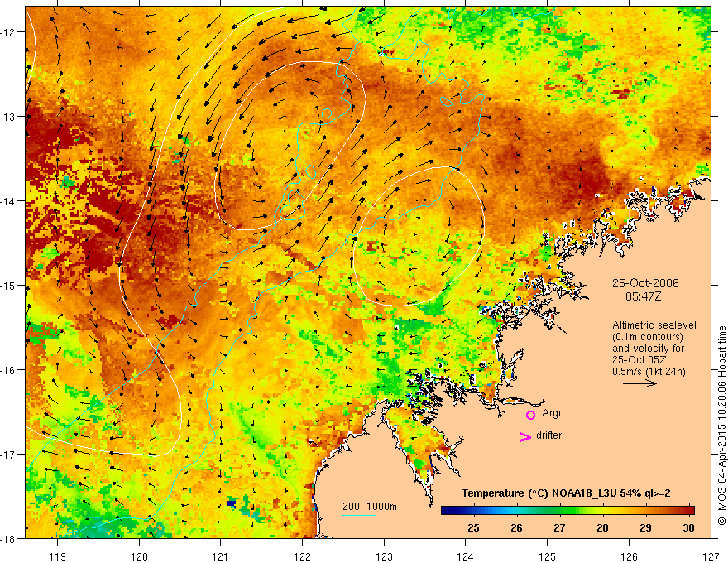Select the time label 05:47Z
This screenshot has height=563, width=728.
(643, 296)
